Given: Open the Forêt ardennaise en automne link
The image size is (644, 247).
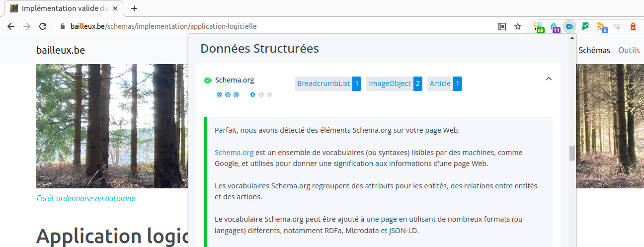Looking at the screenshot, I should pos(85,199).
